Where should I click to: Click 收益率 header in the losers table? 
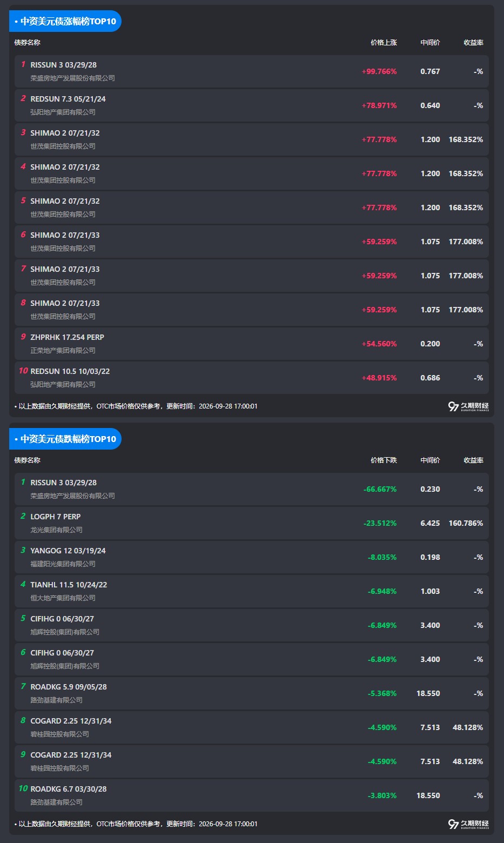coord(474,460)
